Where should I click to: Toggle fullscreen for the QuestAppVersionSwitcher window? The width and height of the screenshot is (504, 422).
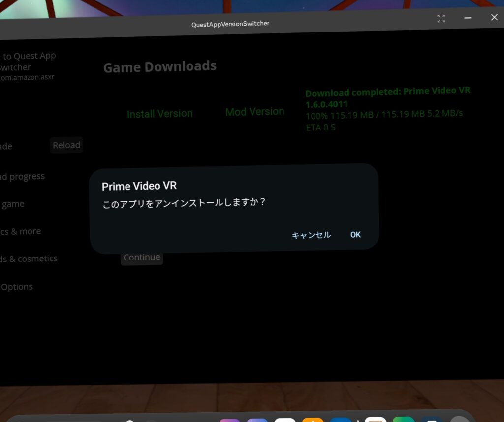(x=441, y=19)
